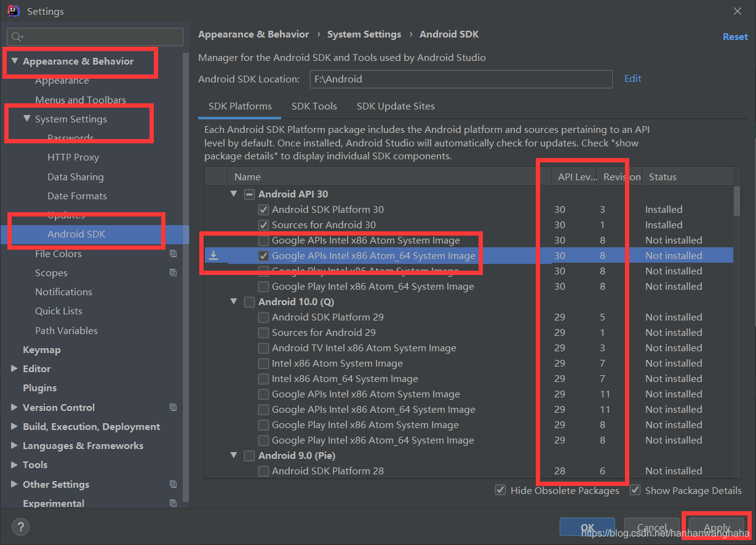Screen dimensions: 756x545
Task: Collapse the Android 9.0 (Pie) section
Action: pyautogui.click(x=234, y=455)
